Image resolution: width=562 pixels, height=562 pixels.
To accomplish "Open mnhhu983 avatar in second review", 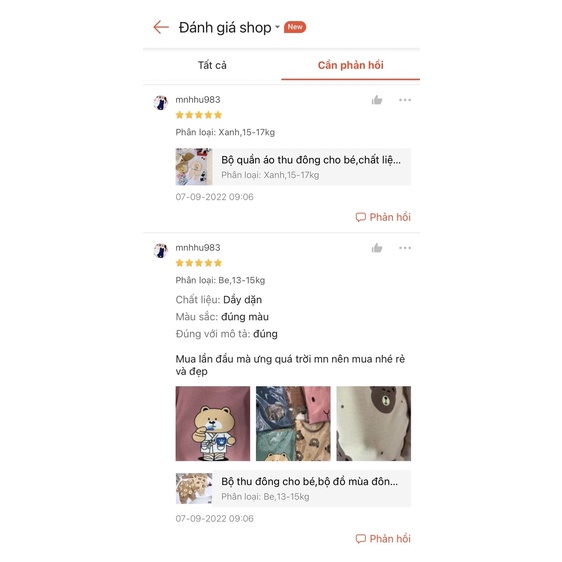I will (161, 251).
